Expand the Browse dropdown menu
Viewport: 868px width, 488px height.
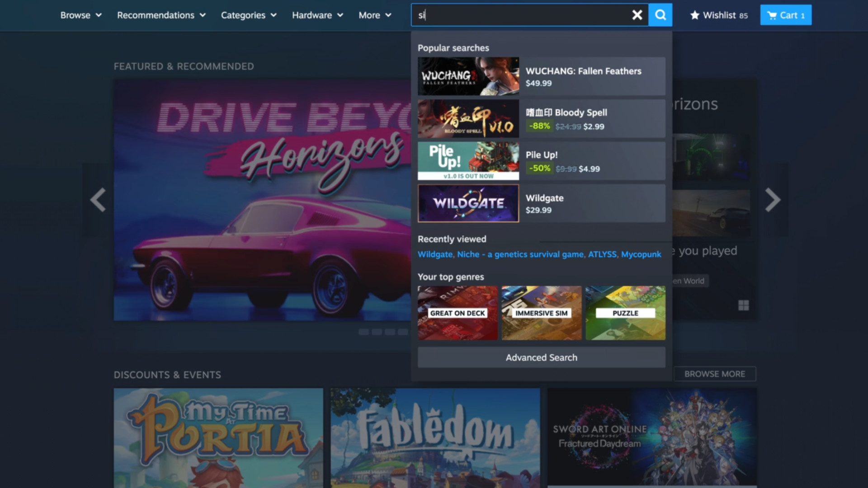click(x=81, y=15)
